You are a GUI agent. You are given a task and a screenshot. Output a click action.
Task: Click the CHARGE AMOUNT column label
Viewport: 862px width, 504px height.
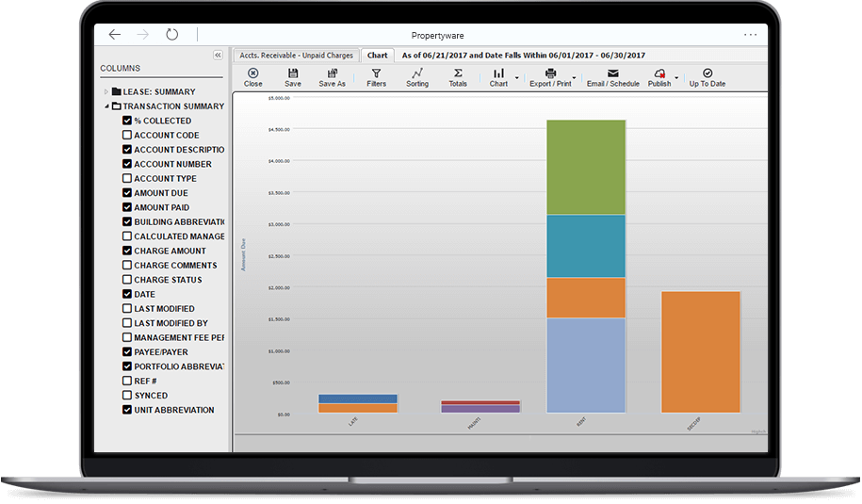coord(170,251)
